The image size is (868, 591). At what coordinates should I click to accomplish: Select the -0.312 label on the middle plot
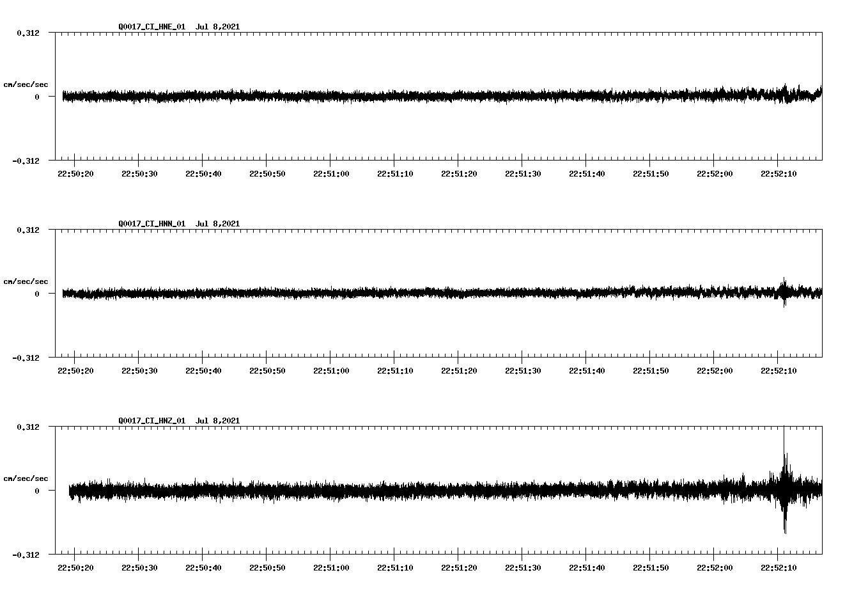tap(27, 359)
